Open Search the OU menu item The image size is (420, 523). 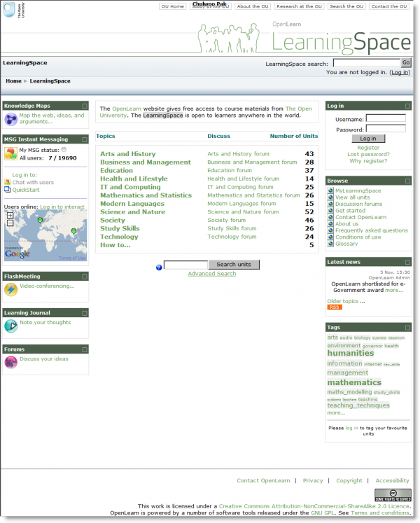click(x=346, y=6)
